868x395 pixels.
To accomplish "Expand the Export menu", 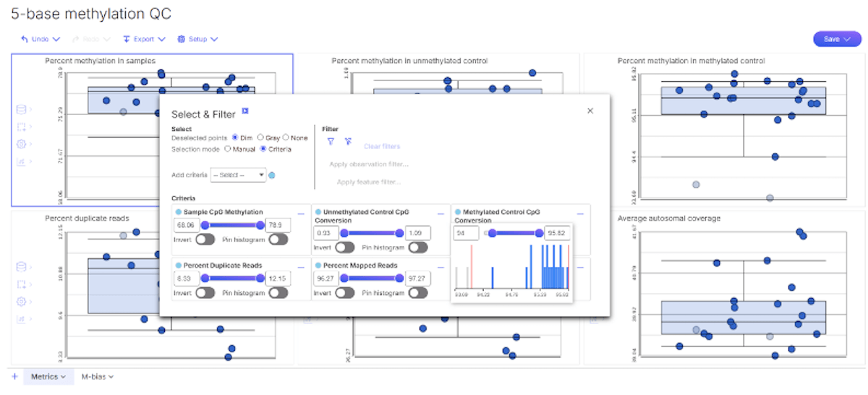I will [144, 39].
